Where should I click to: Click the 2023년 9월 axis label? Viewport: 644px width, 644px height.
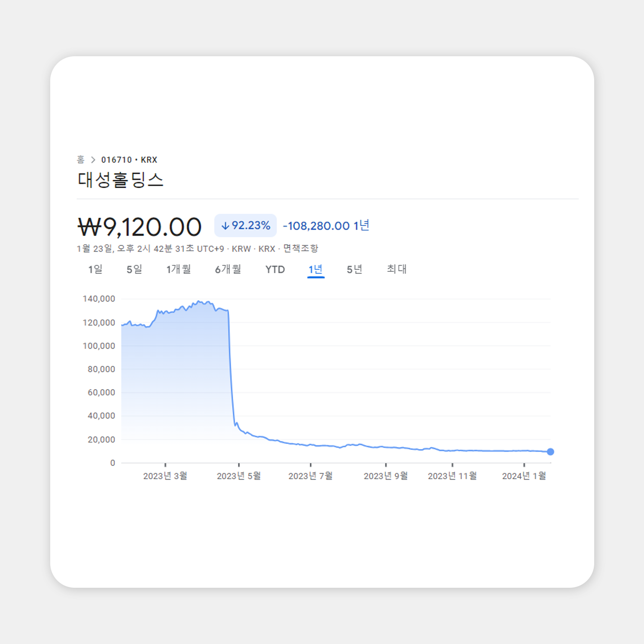[386, 476]
